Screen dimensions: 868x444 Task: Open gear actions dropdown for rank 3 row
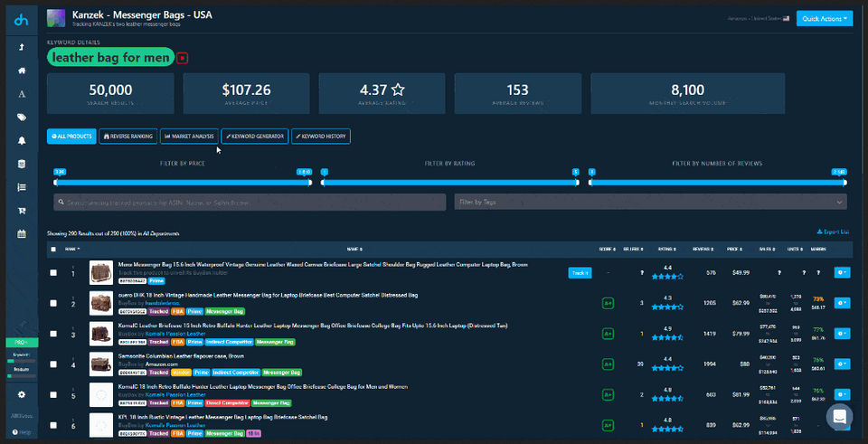842,334
